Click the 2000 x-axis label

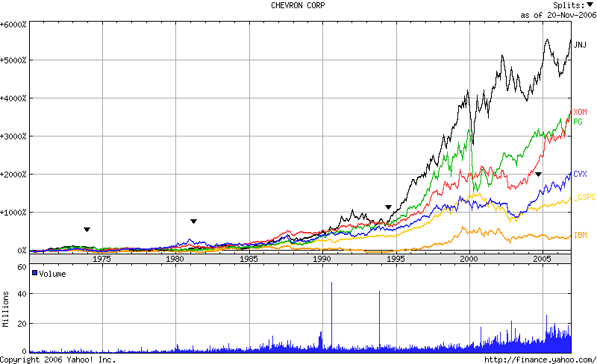pyautogui.click(x=469, y=259)
